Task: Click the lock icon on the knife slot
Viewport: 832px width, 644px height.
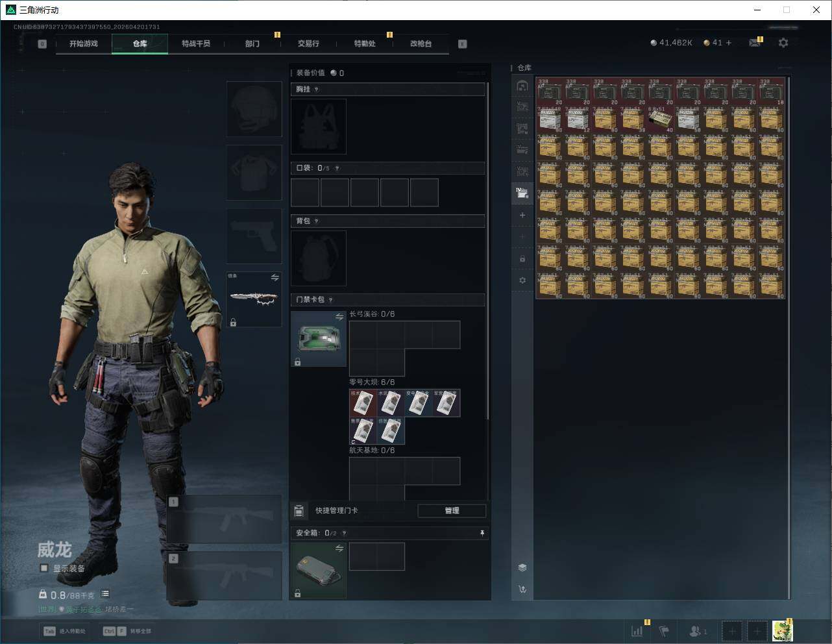Action: (x=233, y=322)
